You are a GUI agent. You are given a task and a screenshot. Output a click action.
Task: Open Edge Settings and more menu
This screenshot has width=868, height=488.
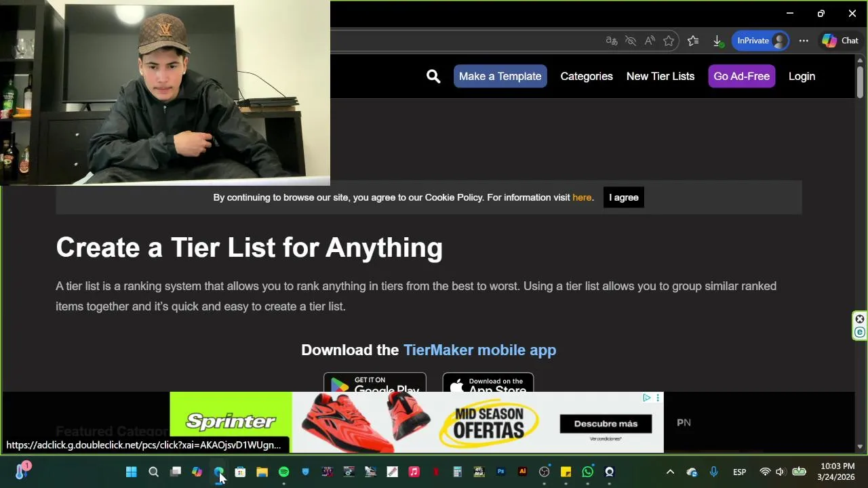[x=804, y=41]
